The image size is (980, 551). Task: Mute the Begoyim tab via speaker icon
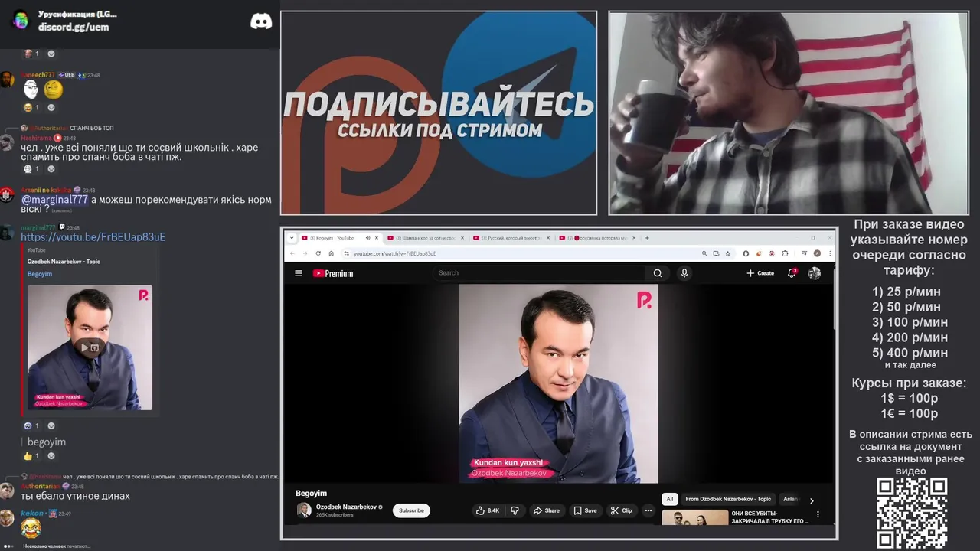tap(367, 238)
